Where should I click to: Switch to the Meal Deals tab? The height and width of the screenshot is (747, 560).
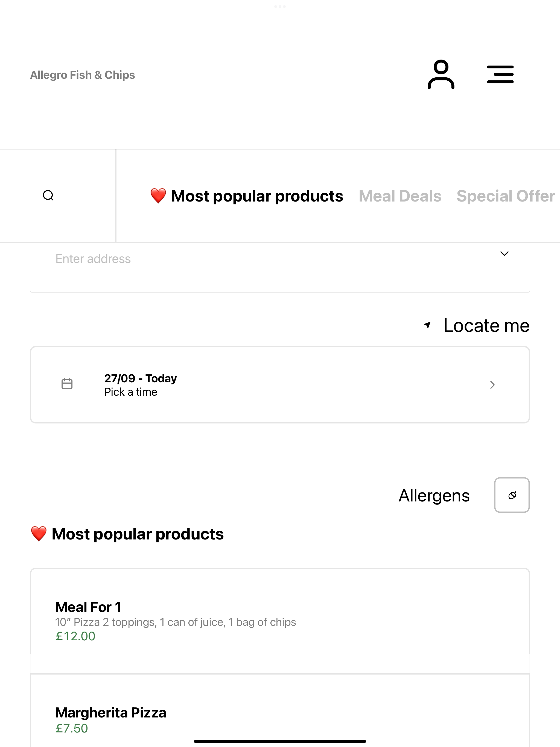(400, 196)
